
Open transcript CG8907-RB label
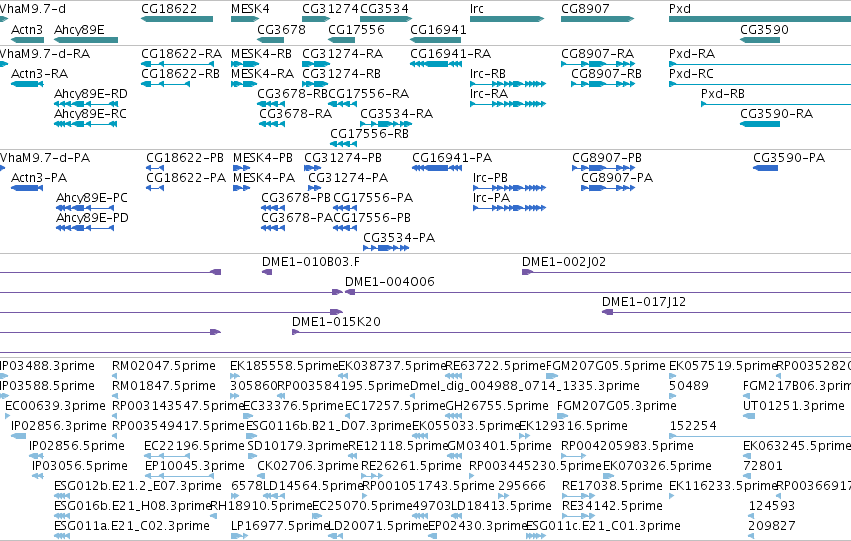point(606,74)
